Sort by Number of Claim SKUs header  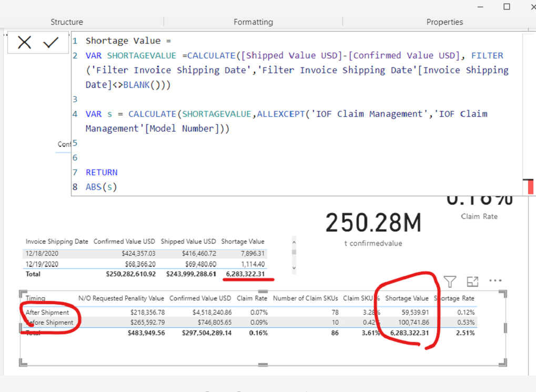(x=305, y=298)
